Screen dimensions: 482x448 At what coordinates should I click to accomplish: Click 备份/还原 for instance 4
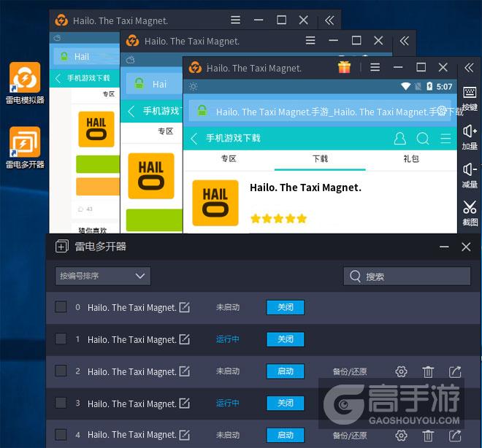point(350,436)
